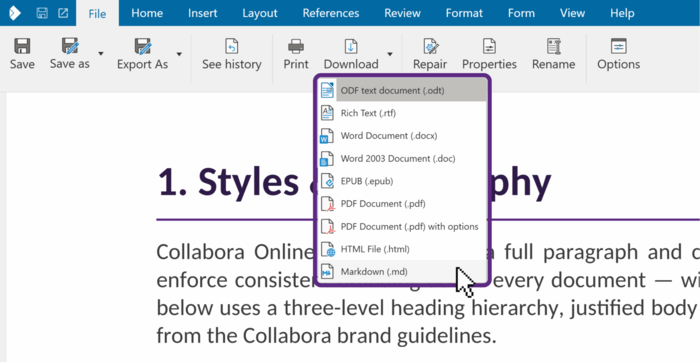Viewport: 700px width, 362px height.
Task: Select Word 2003 Document (.doc)
Action: [x=402, y=158]
